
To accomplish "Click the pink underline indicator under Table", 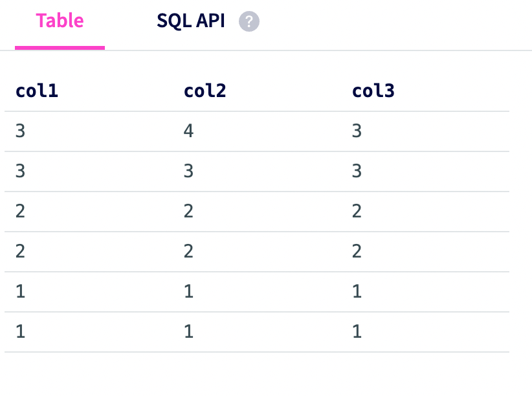I will pyautogui.click(x=60, y=45).
